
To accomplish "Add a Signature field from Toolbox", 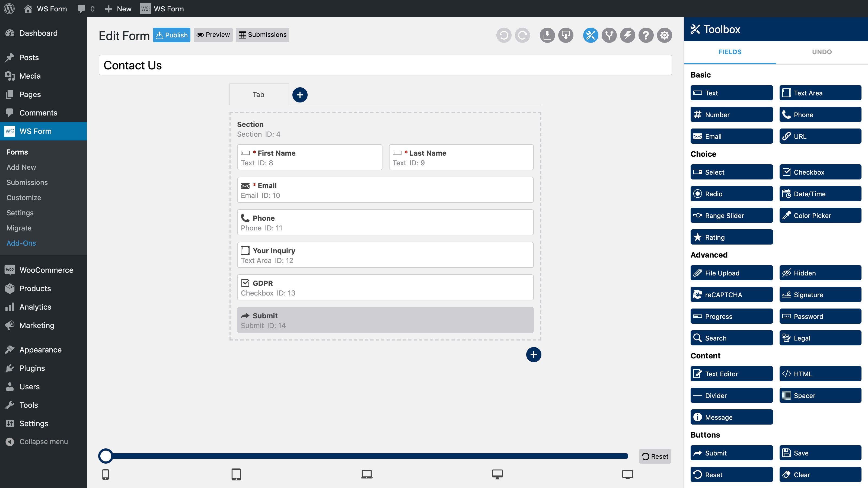I will [820, 295].
